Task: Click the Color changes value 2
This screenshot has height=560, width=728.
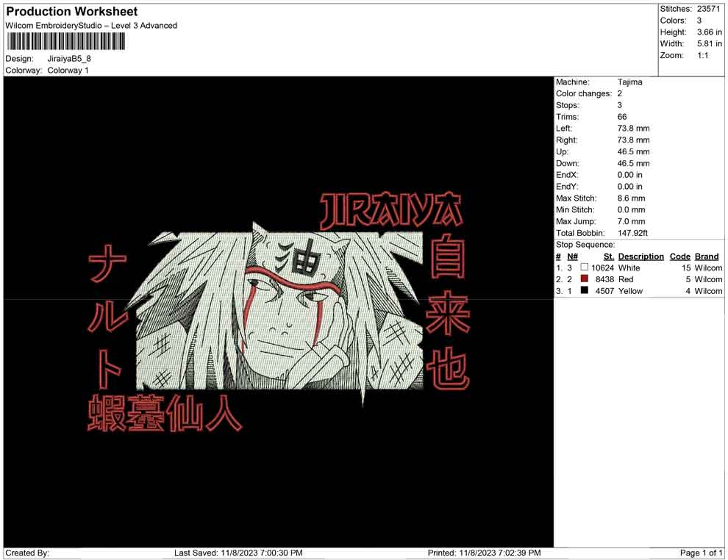Action: tap(620, 93)
